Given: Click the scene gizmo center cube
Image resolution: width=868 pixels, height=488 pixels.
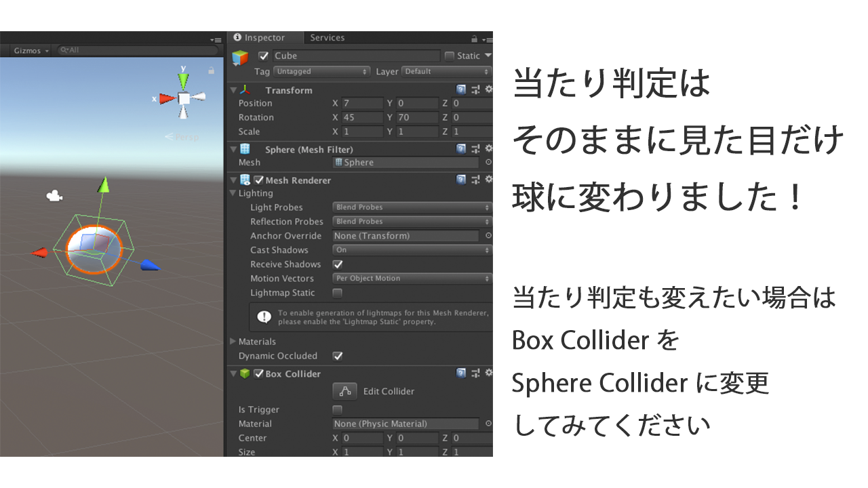Looking at the screenshot, I should (x=184, y=99).
